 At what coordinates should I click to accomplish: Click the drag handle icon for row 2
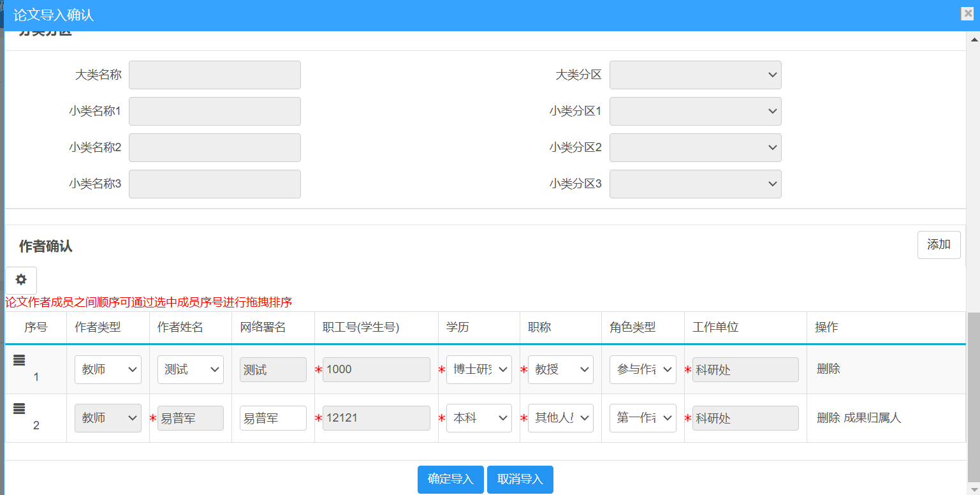pyautogui.click(x=19, y=409)
